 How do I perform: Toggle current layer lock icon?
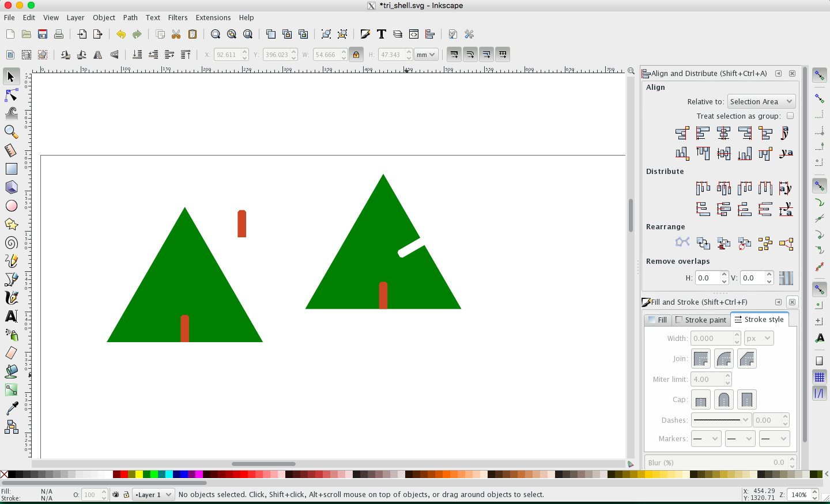pos(126,495)
